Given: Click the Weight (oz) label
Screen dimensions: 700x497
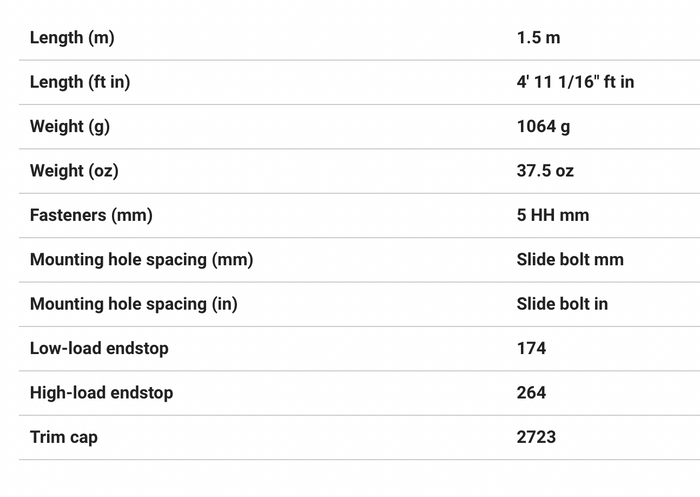Looking at the screenshot, I should click(74, 171).
